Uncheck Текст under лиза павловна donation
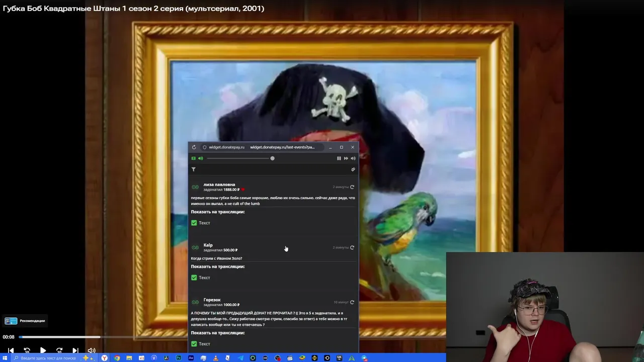Screen dimensions: 644x362 (194, 223)
